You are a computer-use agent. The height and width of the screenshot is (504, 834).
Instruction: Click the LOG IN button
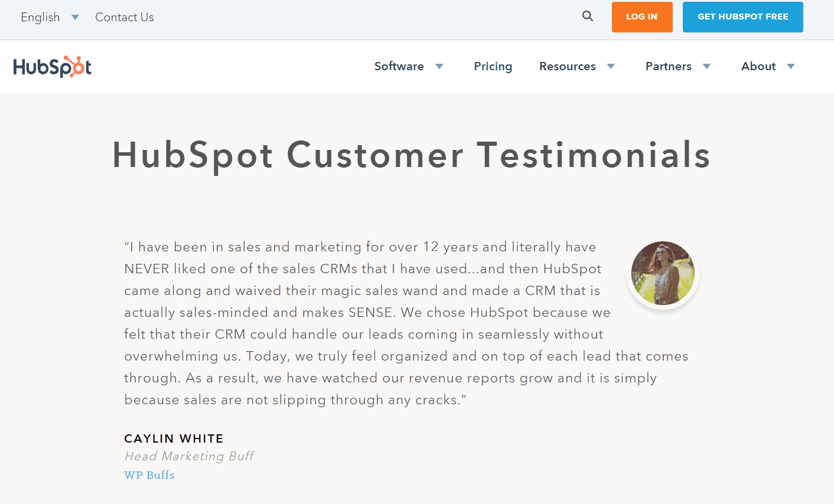[x=641, y=17]
